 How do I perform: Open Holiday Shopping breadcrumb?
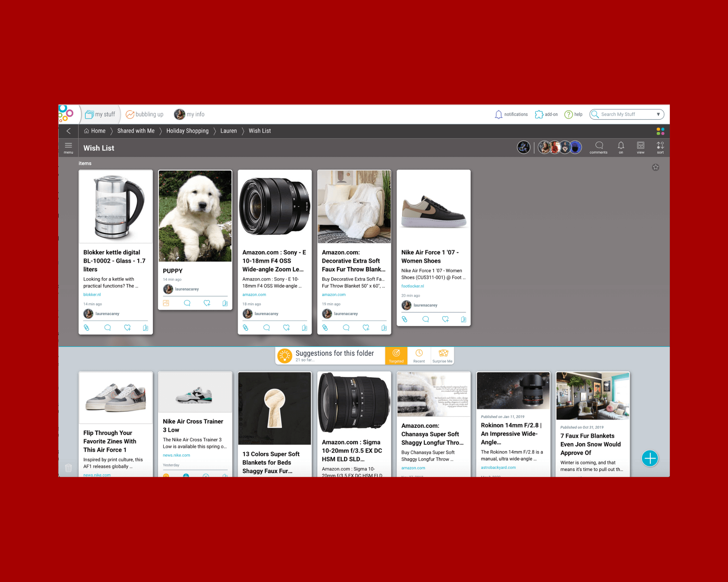point(187,131)
